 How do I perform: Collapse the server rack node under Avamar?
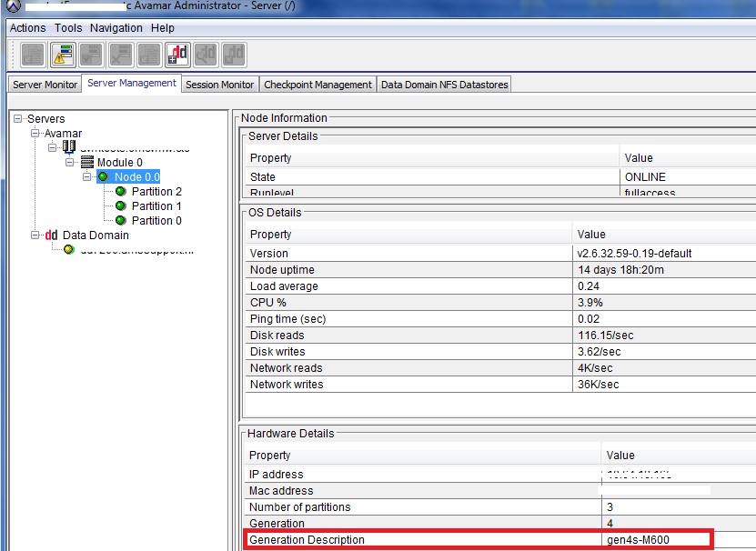(x=53, y=147)
